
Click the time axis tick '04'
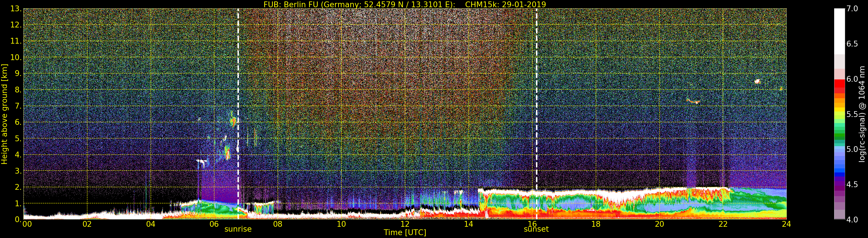(x=151, y=224)
